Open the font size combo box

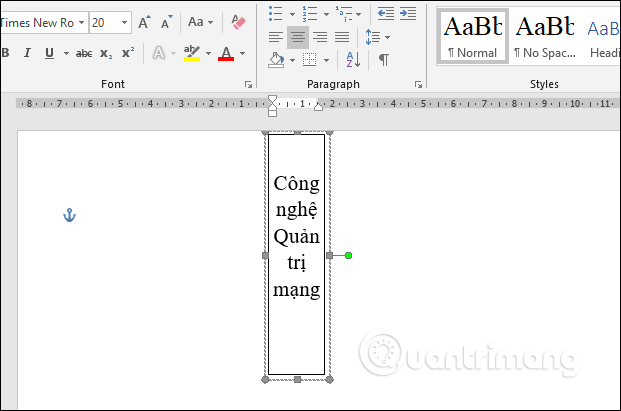(x=110, y=23)
